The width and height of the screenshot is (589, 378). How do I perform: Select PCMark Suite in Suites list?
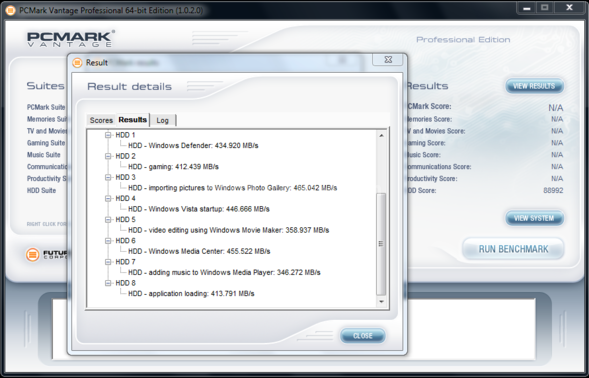46,107
